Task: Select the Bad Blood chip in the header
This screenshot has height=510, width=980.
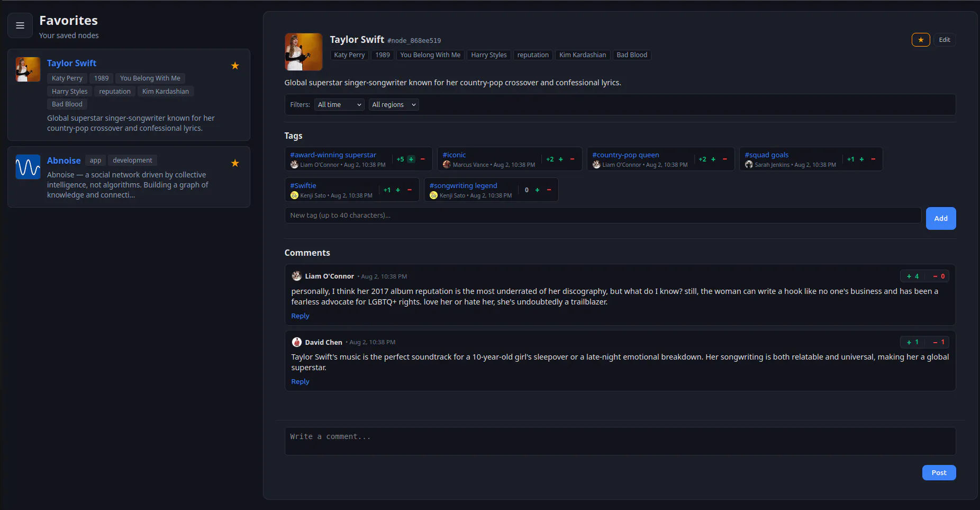Action: (632, 55)
